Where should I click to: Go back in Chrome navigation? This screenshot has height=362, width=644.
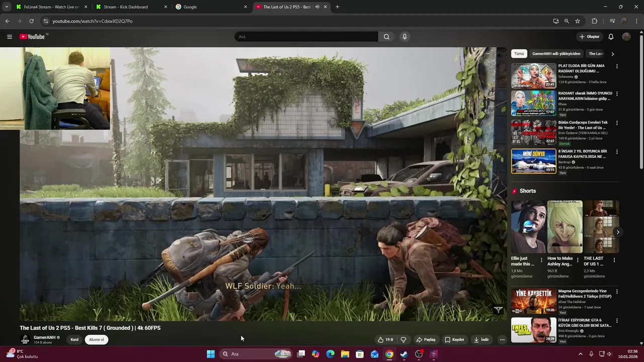[x=7, y=21]
